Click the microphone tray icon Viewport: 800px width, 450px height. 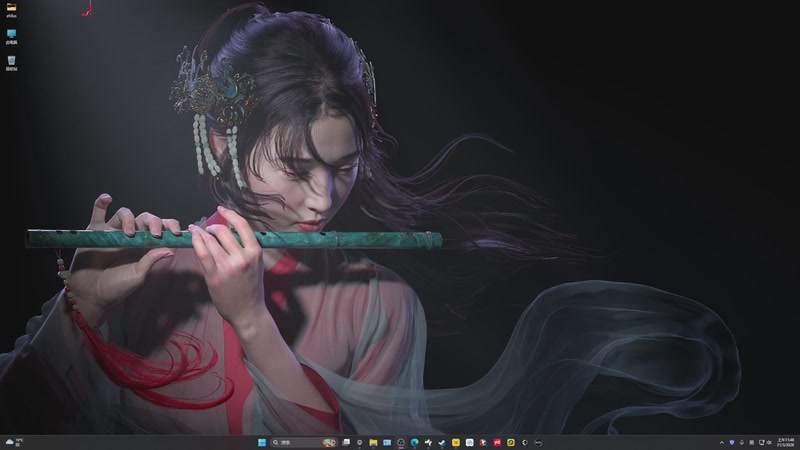(x=741, y=442)
